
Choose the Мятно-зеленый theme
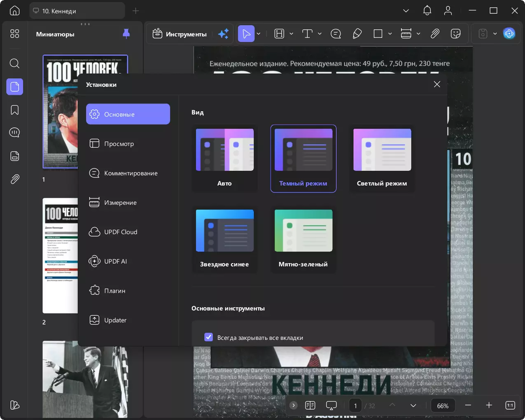point(303,240)
